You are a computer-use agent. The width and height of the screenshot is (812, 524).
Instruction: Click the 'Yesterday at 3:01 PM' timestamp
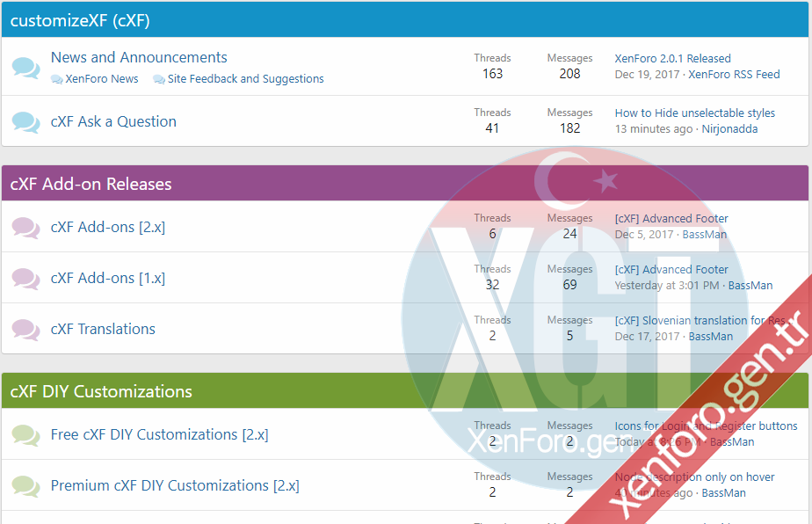[667, 285]
